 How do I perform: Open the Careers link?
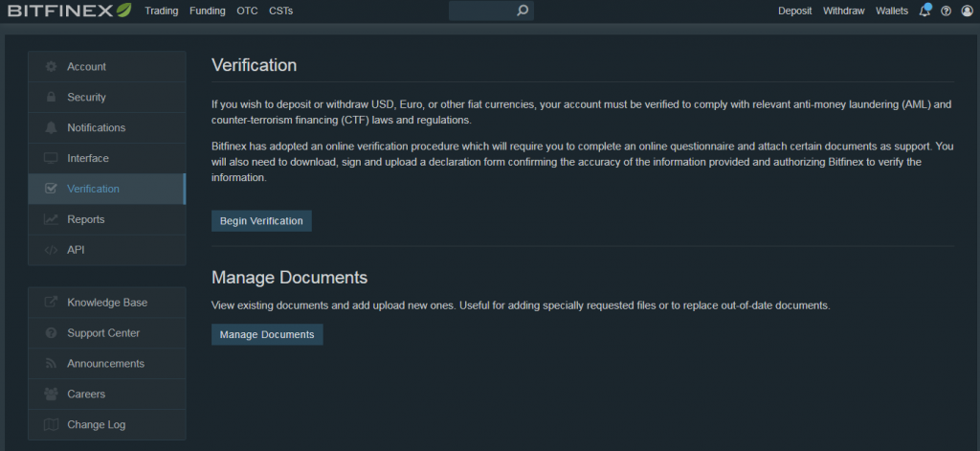pyautogui.click(x=107, y=395)
